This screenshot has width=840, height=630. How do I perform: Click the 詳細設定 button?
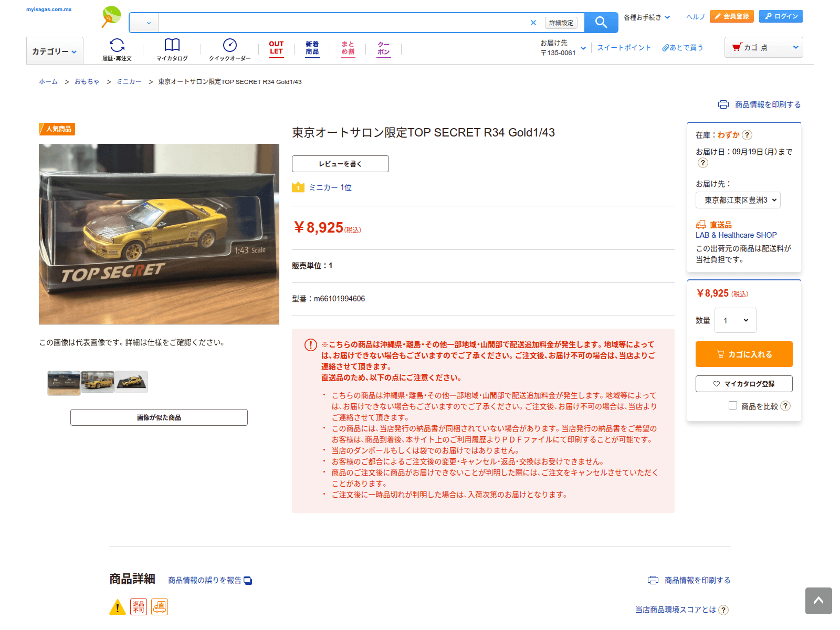pos(561,23)
